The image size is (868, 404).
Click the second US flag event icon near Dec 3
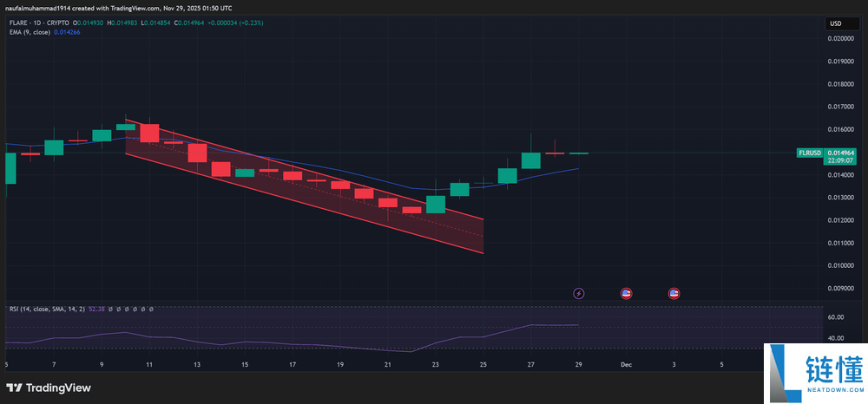pyautogui.click(x=673, y=294)
